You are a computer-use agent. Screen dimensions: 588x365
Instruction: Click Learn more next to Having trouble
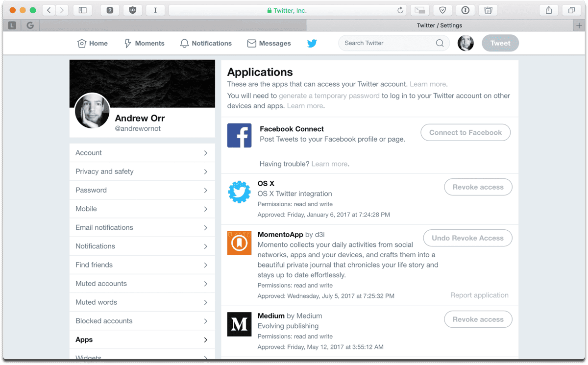point(329,164)
